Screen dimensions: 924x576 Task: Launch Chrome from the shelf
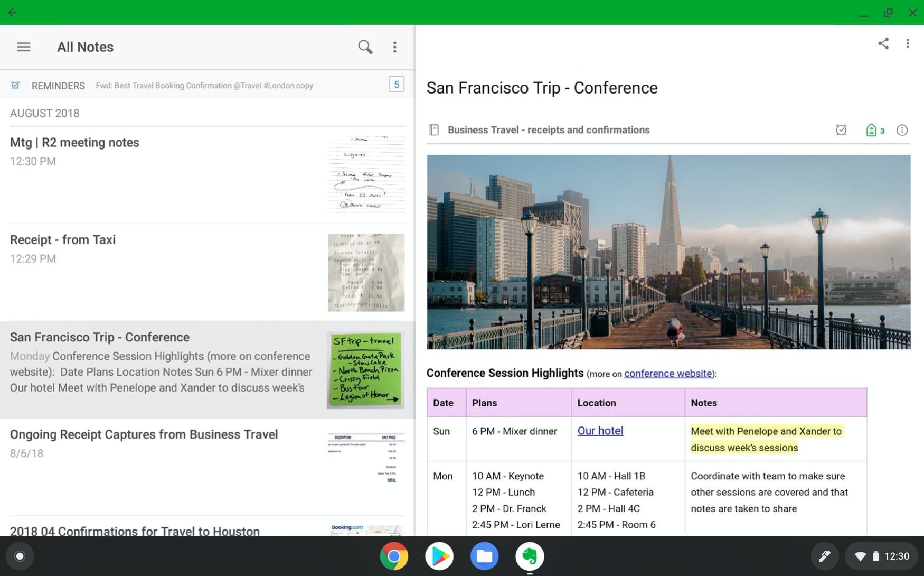[x=394, y=556]
